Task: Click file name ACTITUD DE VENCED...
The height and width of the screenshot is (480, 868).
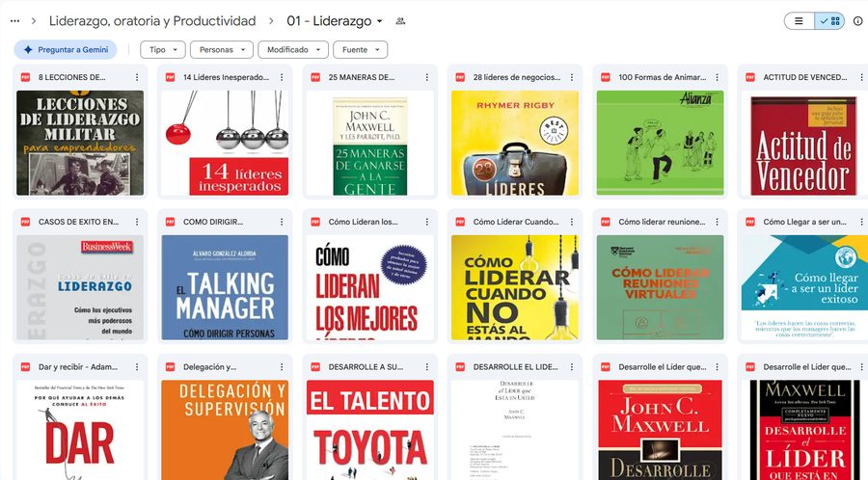Action: tap(805, 77)
